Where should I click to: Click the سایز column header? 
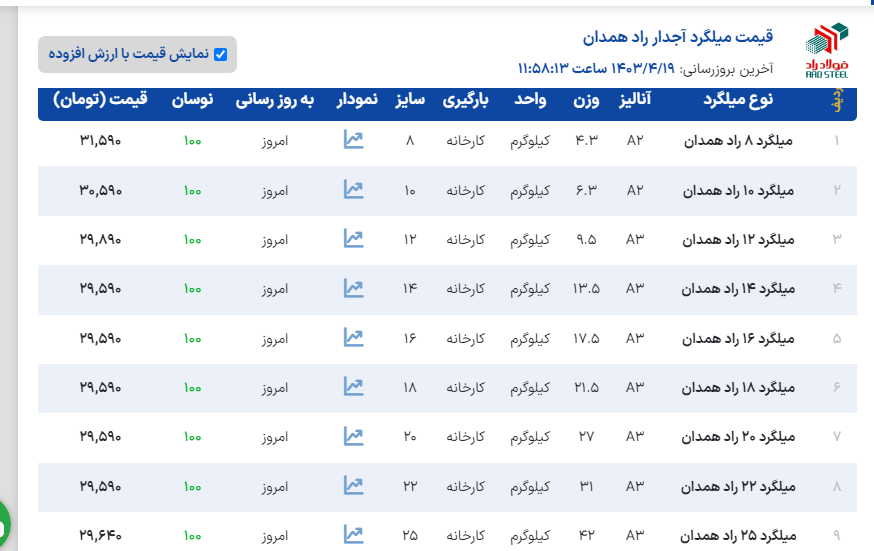click(410, 101)
